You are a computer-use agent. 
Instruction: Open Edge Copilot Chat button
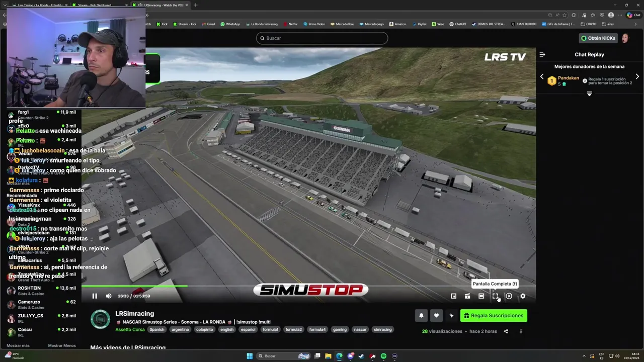pos(633,15)
